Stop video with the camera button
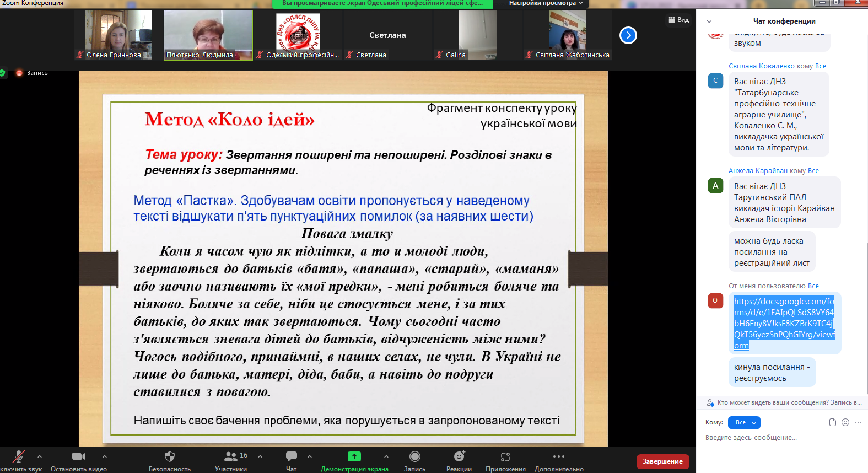 coord(79,456)
